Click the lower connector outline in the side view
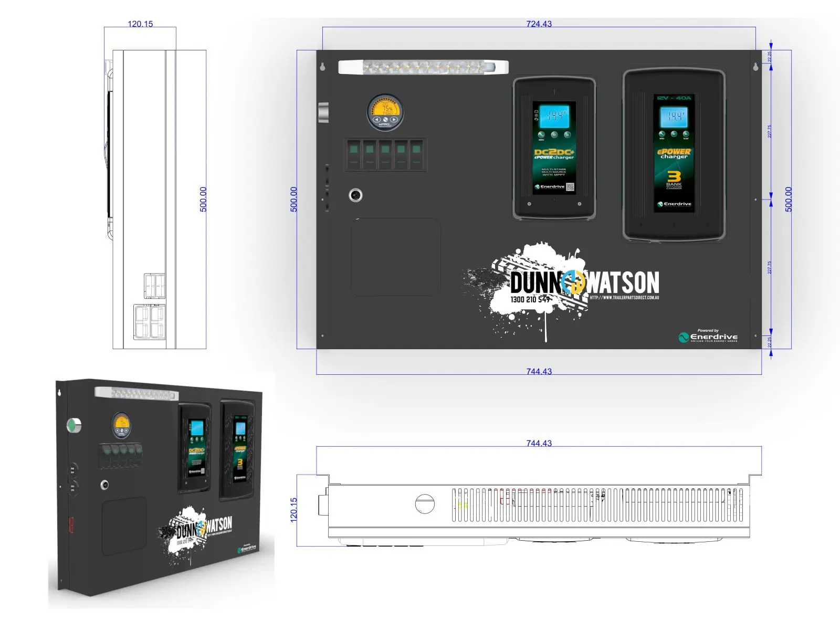 click(x=150, y=322)
